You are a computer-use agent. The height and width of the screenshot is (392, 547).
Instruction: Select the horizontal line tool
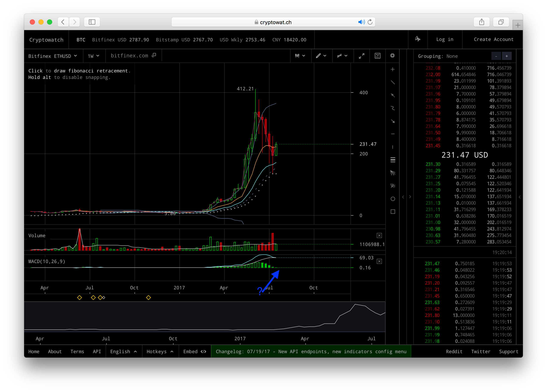(x=393, y=134)
